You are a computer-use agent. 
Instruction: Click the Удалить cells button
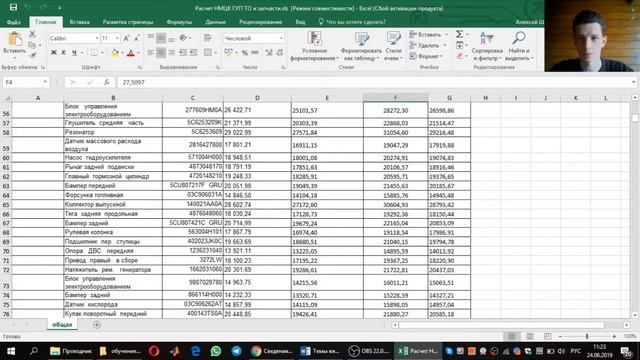coord(428,45)
